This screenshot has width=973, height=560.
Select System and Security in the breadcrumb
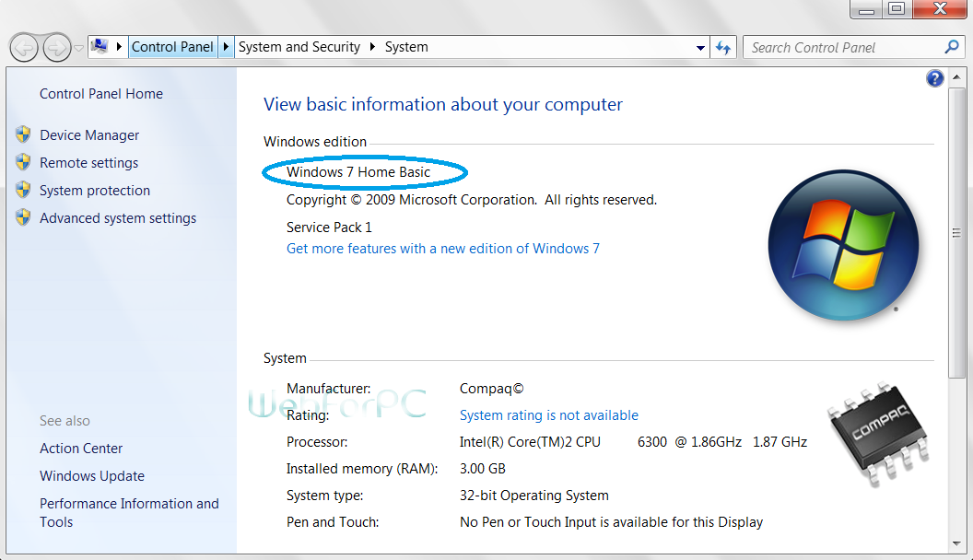[x=299, y=47]
